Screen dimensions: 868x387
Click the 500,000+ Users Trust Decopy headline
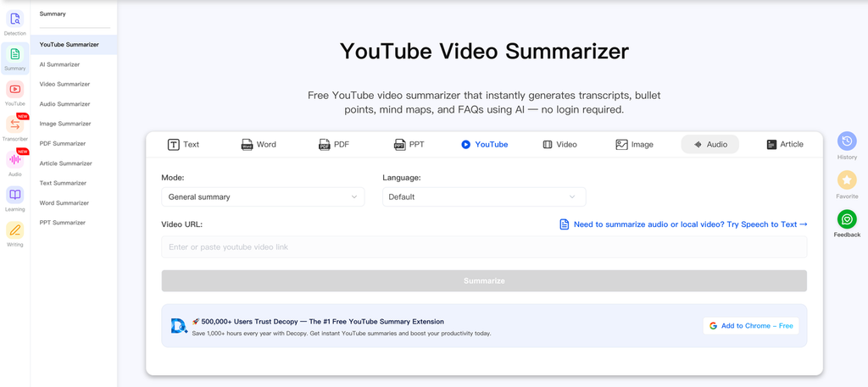tap(322, 321)
